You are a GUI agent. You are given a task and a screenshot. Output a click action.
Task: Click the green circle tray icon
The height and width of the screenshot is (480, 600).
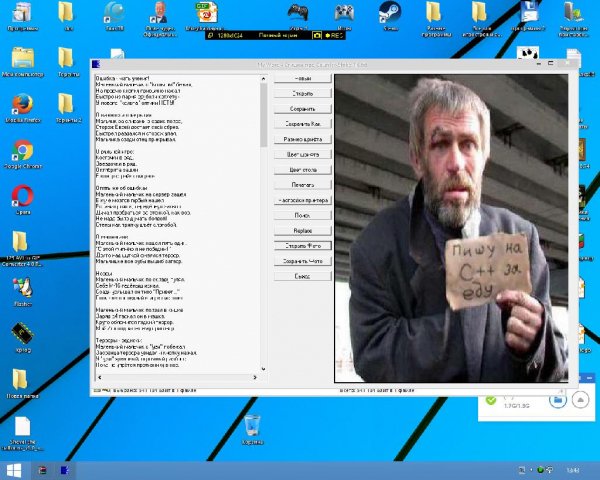point(540,470)
